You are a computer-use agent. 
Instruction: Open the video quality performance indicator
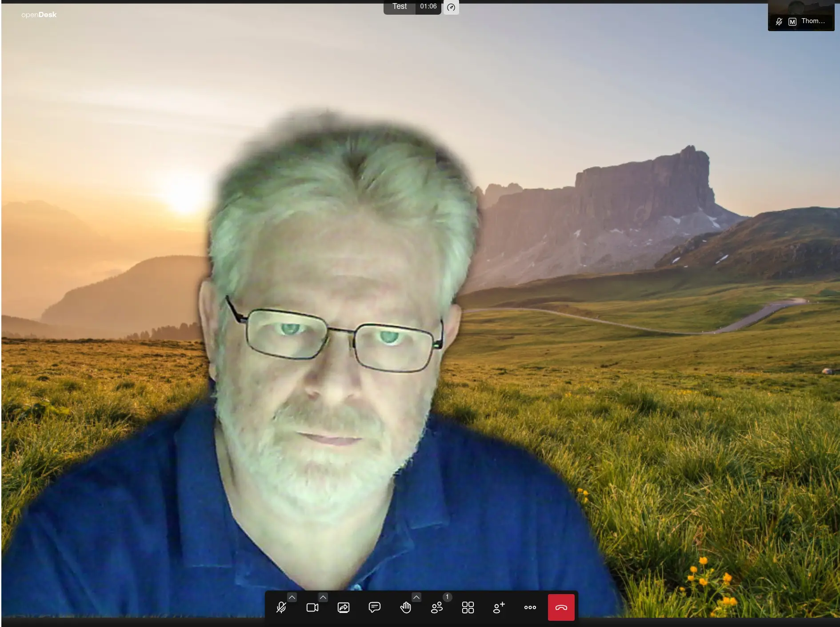pos(451,7)
